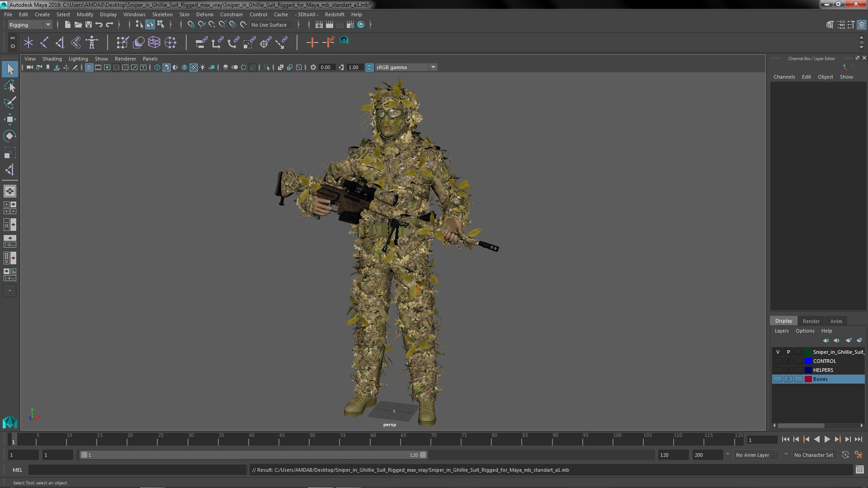Toggle visibility of the CONTROL layer
This screenshot has height=488, width=868.
778,361
